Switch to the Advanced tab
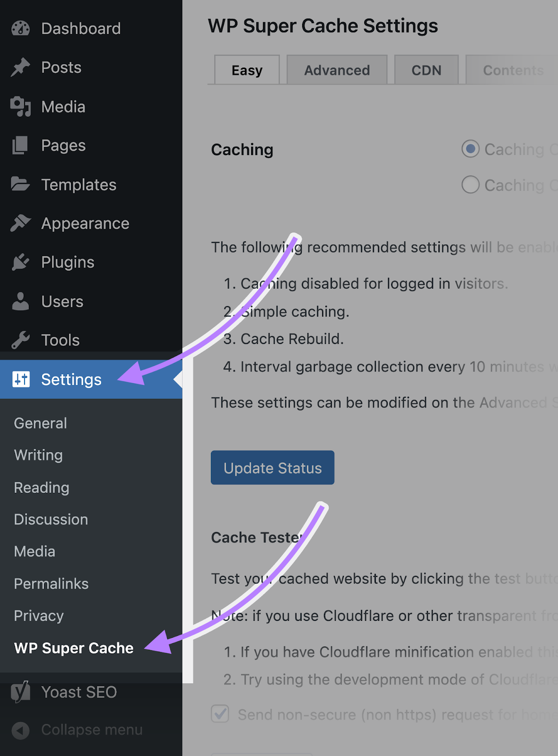 click(x=337, y=70)
